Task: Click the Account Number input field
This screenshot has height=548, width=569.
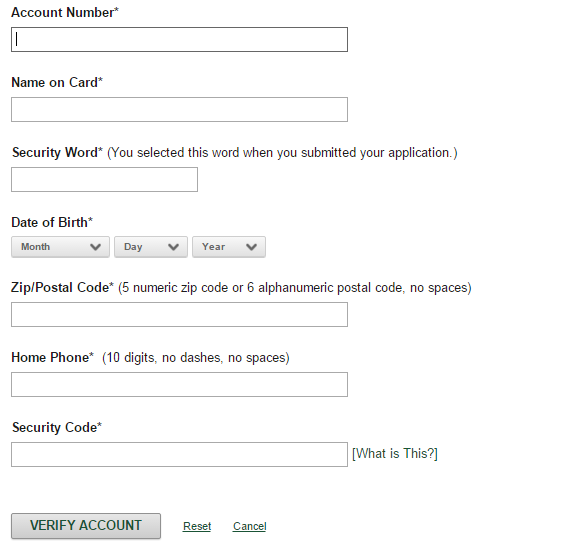Action: (179, 39)
